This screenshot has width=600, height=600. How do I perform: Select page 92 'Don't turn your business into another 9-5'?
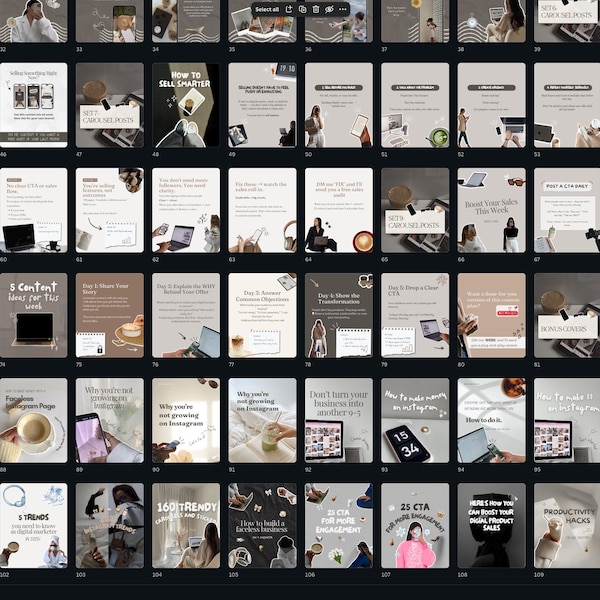339,421
